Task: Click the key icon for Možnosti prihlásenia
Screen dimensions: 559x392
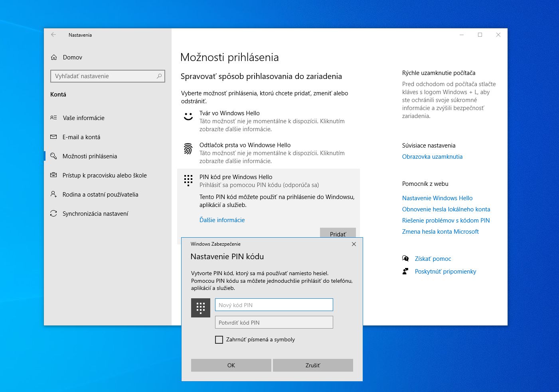Action: tap(53, 156)
